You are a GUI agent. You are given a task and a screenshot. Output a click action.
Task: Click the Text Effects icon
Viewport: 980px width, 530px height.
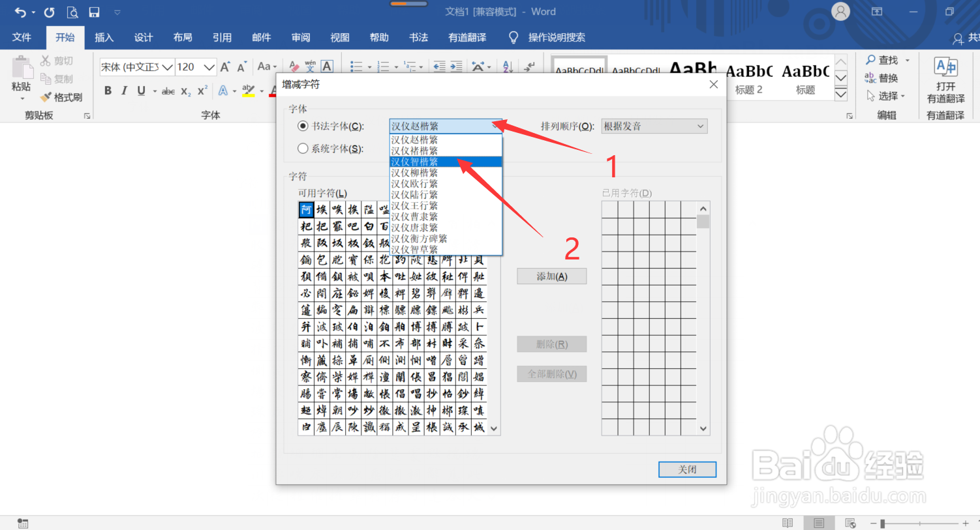tap(223, 91)
